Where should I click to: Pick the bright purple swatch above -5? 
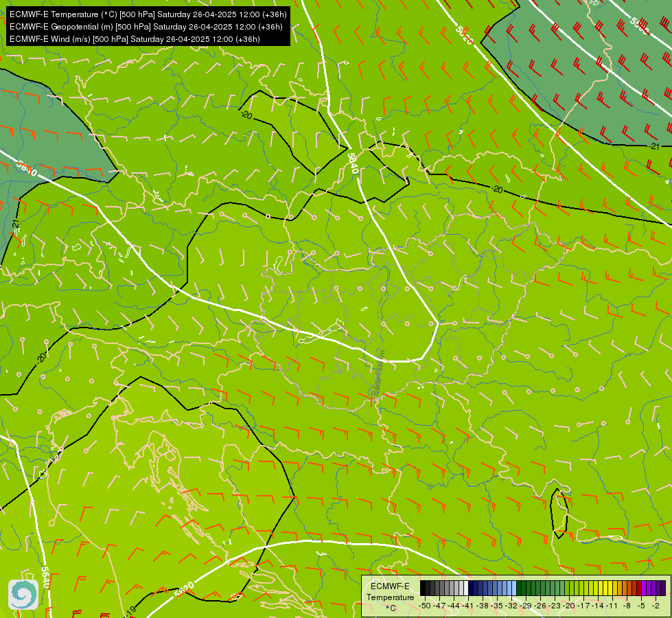tap(644, 588)
